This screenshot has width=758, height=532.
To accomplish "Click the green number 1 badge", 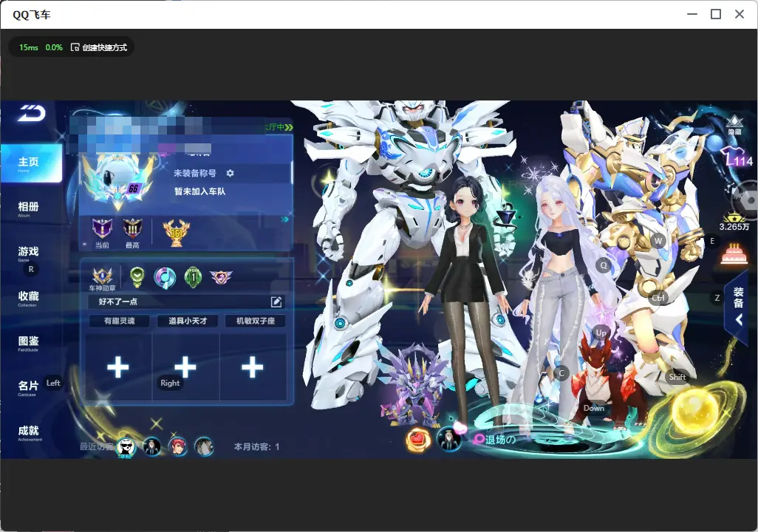I will click(193, 277).
